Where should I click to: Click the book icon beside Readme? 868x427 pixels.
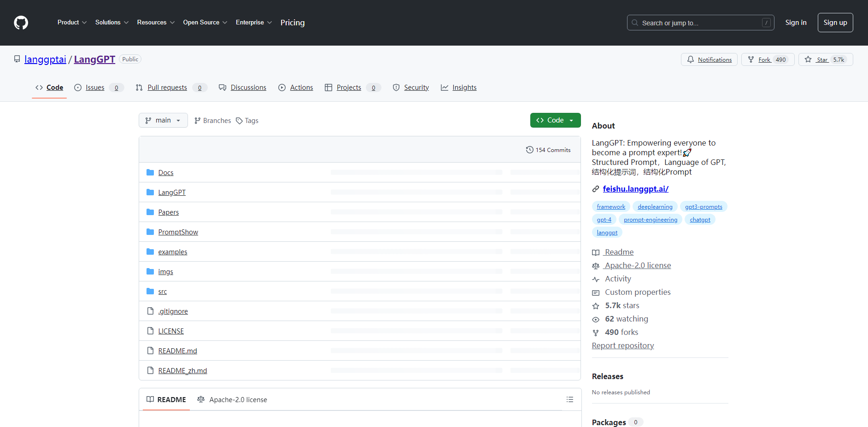click(596, 252)
